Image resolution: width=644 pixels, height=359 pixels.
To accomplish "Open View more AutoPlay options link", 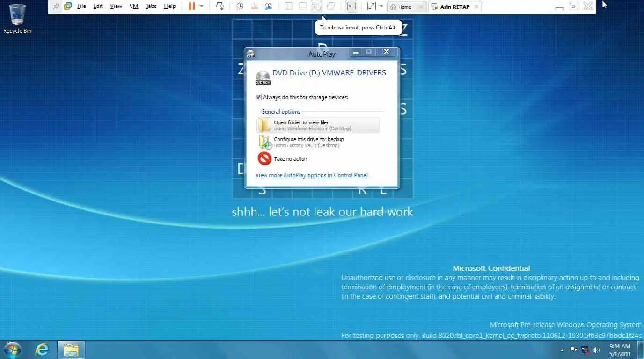I will (312, 175).
